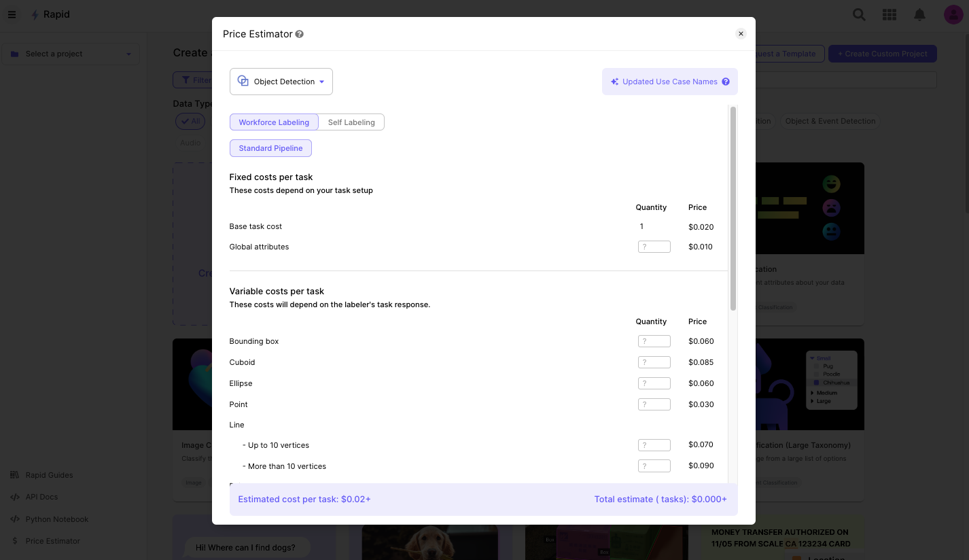This screenshot has width=969, height=560.
Task: Click the Bounding box quantity field
Action: point(654,341)
